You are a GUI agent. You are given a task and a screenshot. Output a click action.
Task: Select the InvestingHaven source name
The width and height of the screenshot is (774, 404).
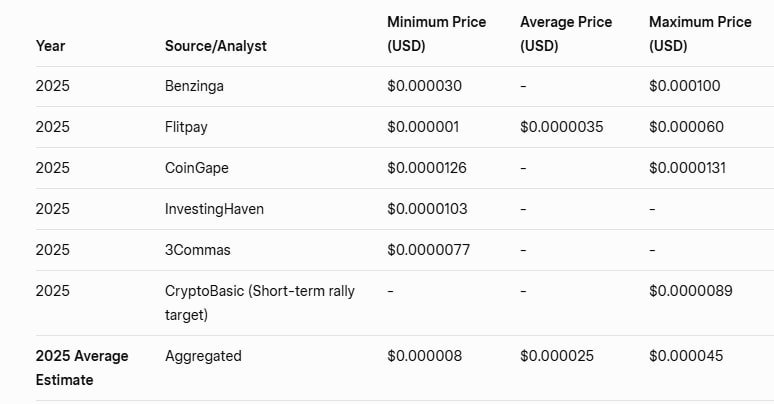tap(214, 209)
